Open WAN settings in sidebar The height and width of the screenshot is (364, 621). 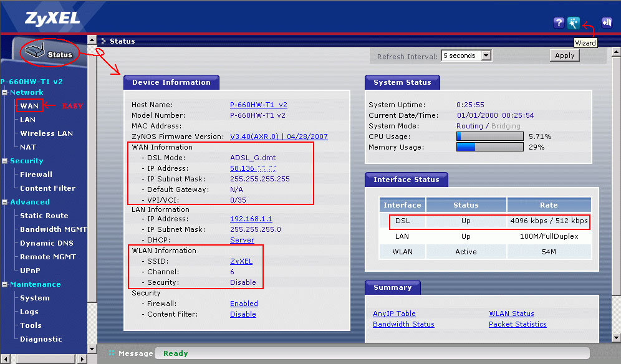click(29, 106)
